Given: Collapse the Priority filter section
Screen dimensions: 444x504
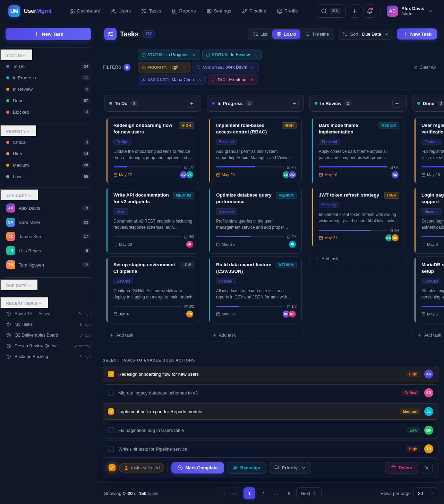Looking at the screenshot, I should click(18, 131).
